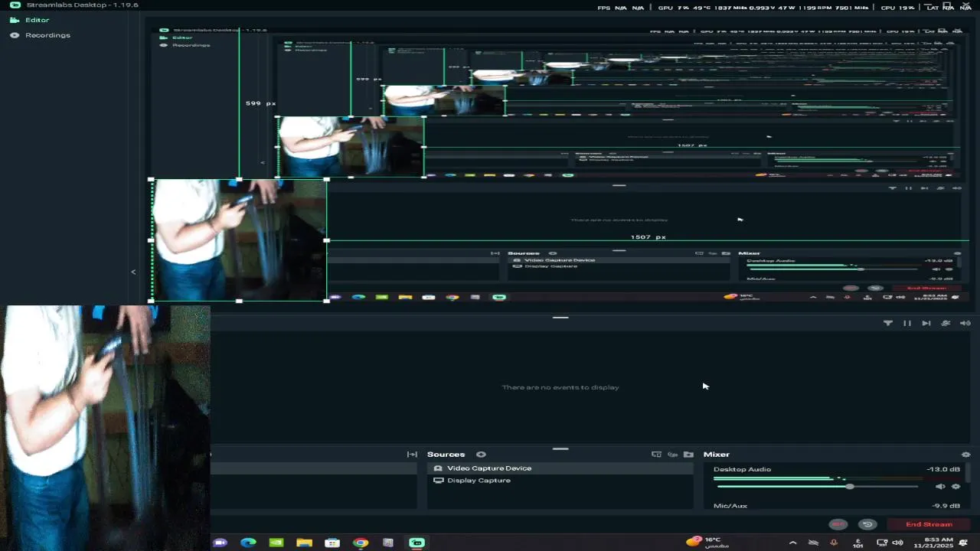The height and width of the screenshot is (551, 980).
Task: Click the top resize handle of the events panel
Action: (x=560, y=317)
